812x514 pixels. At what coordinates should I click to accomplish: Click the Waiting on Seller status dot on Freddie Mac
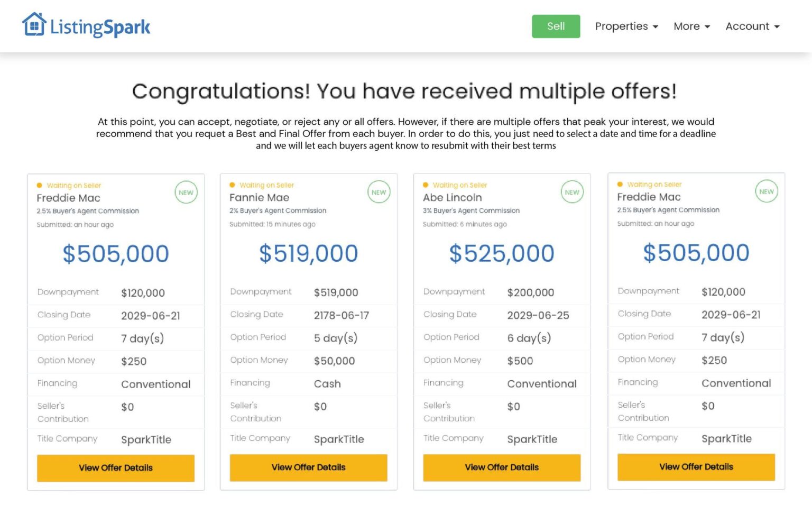[x=40, y=185]
